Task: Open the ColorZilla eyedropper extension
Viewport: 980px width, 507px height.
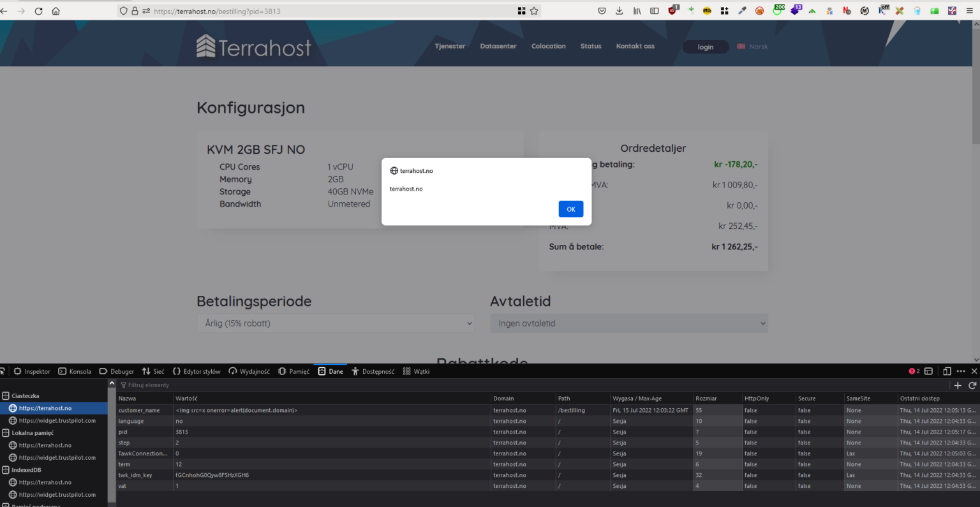Action: click(x=741, y=10)
